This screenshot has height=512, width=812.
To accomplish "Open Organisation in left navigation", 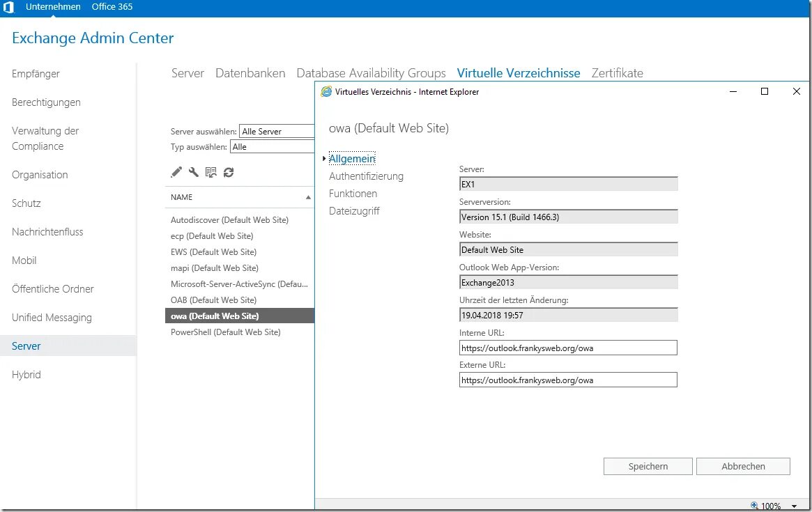I will pyautogui.click(x=40, y=174).
